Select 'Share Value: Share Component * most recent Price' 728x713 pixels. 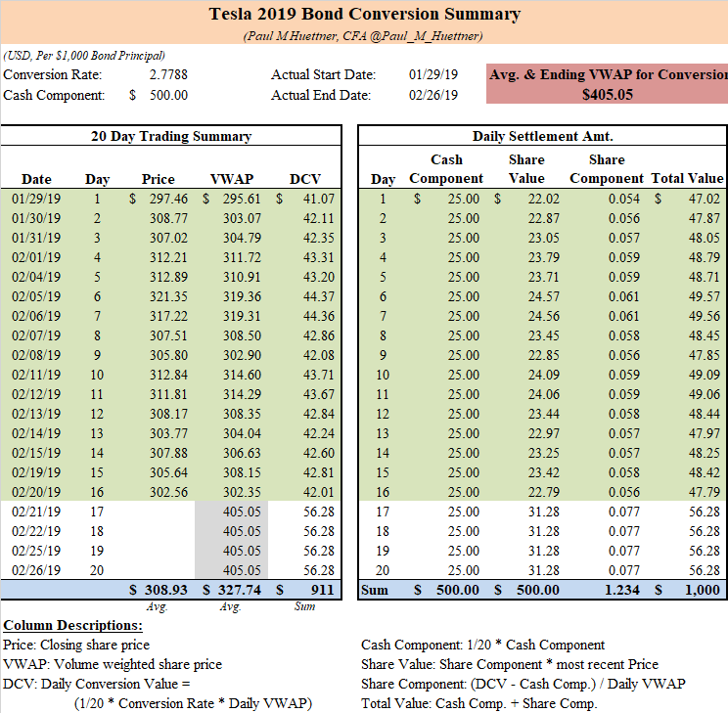coord(510,664)
